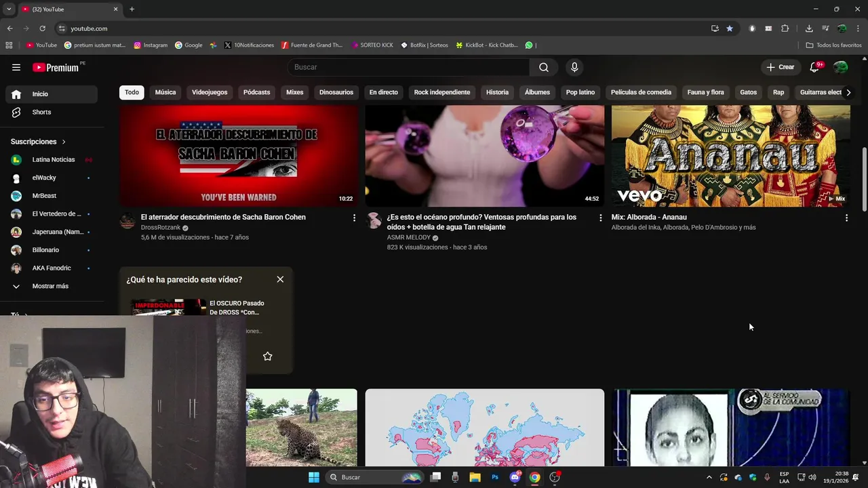
Task: Click the Windows Start button
Action: click(x=314, y=477)
